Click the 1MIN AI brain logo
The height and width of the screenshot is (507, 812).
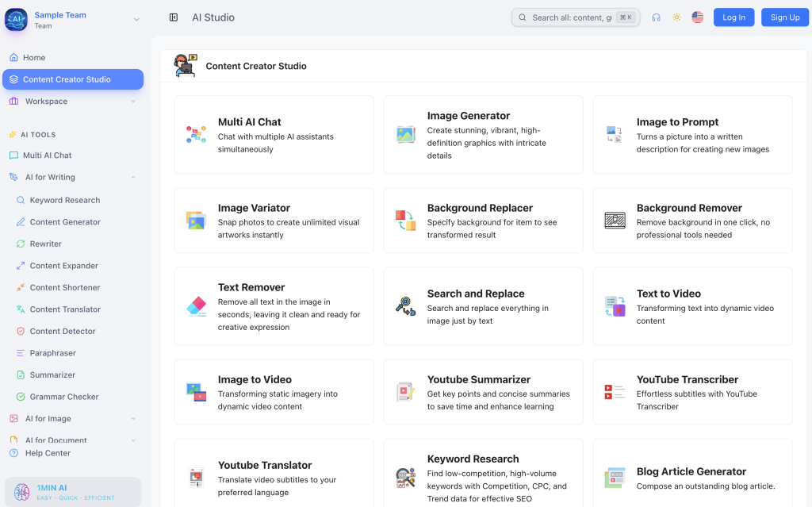pyautogui.click(x=21, y=492)
